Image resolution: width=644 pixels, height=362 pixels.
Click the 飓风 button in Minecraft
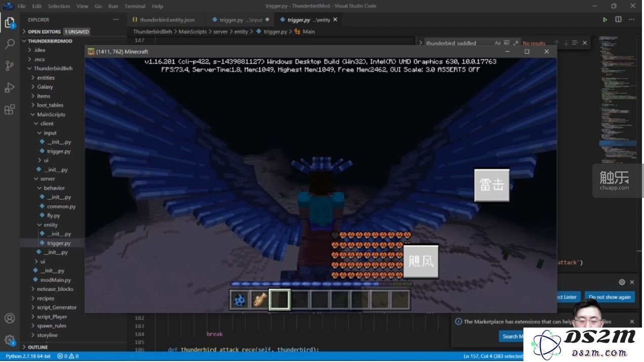click(421, 261)
